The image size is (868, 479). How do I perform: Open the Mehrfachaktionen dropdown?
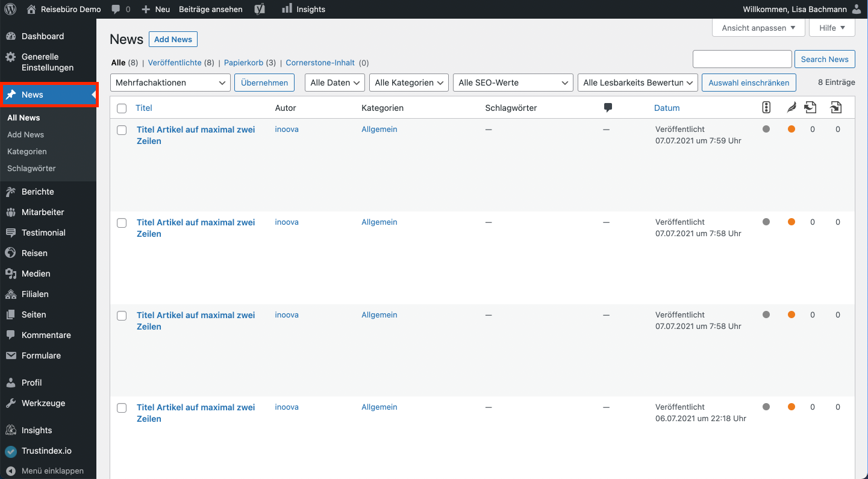point(171,83)
